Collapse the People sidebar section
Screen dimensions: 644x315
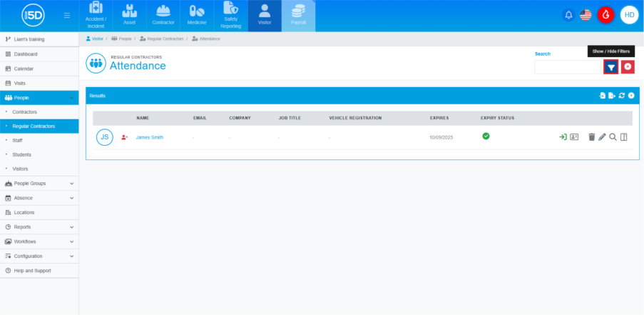click(71, 98)
